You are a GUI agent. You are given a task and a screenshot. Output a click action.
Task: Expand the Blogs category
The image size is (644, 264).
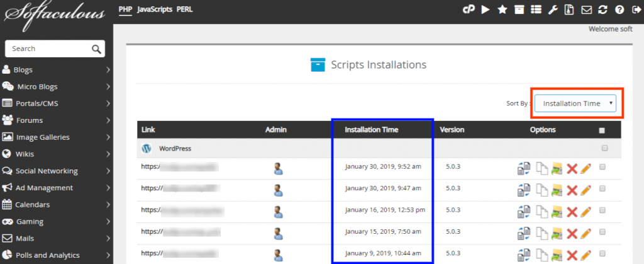tap(56, 70)
